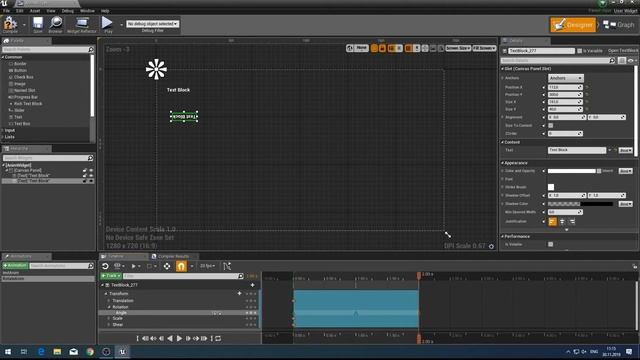640x360 pixels.
Task: Click the green Track add button
Action: [x=111, y=276]
